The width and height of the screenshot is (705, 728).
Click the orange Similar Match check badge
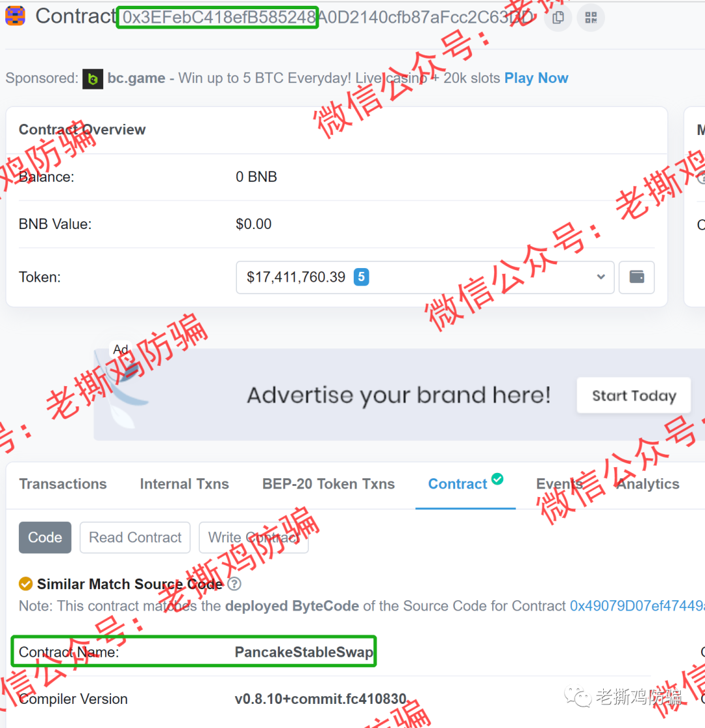tap(25, 584)
